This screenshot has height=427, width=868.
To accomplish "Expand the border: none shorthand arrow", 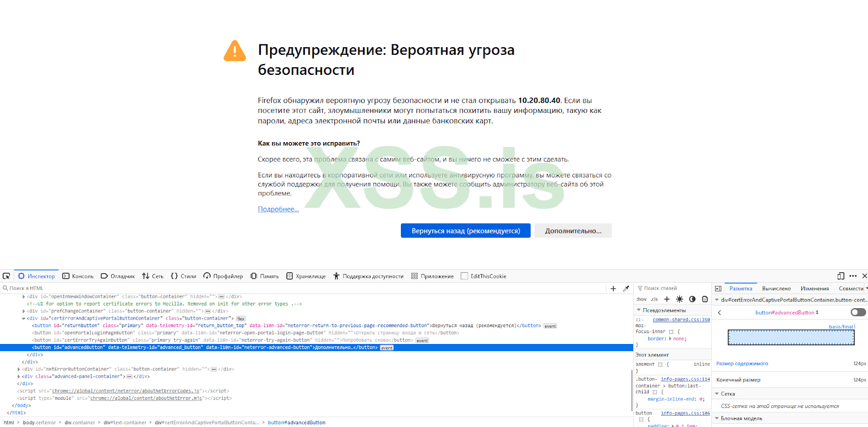I will pyautogui.click(x=671, y=339).
